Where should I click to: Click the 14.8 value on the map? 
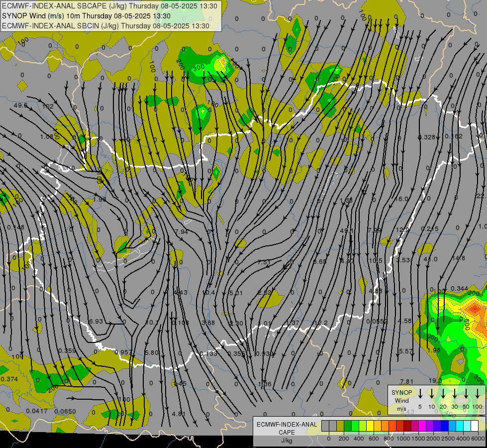[459, 258]
